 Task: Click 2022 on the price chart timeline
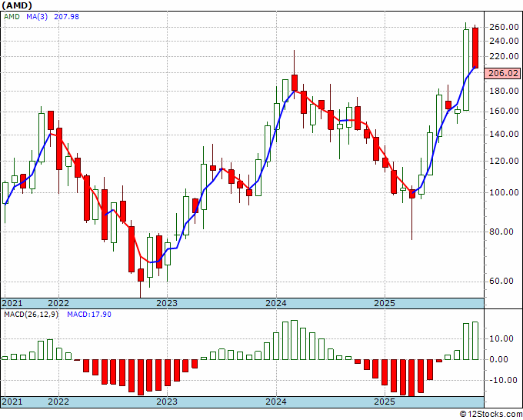click(58, 303)
